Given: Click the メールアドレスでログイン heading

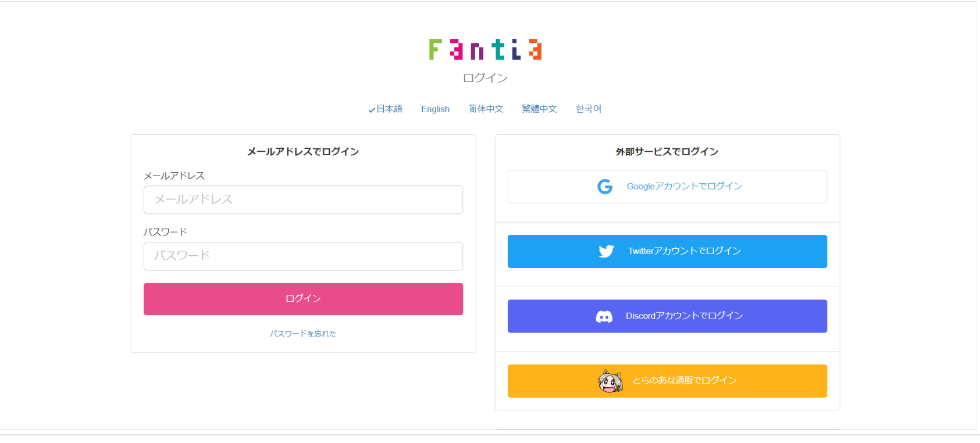Looking at the screenshot, I should tap(303, 152).
